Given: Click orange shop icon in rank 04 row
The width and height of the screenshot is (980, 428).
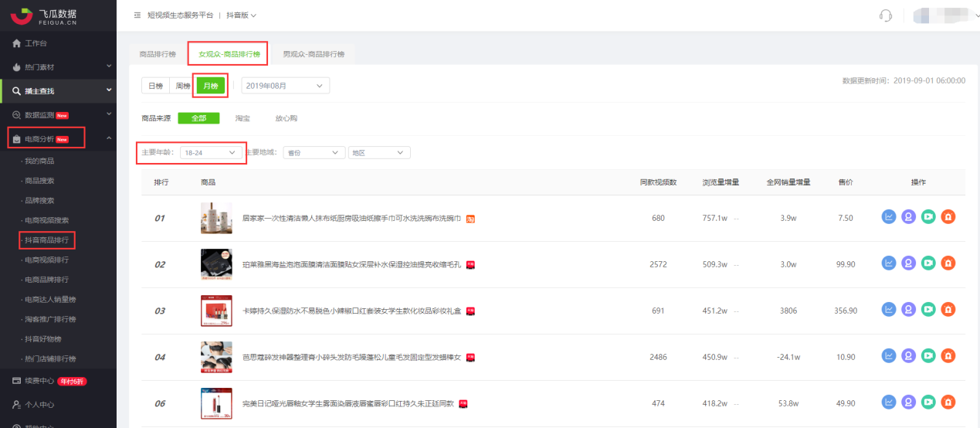Looking at the screenshot, I should tap(948, 357).
